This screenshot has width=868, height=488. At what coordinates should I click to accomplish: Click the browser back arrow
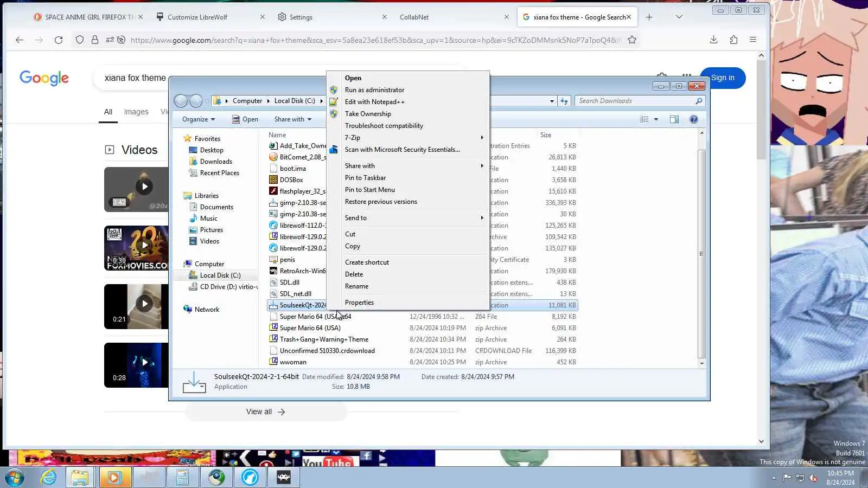pos(20,40)
